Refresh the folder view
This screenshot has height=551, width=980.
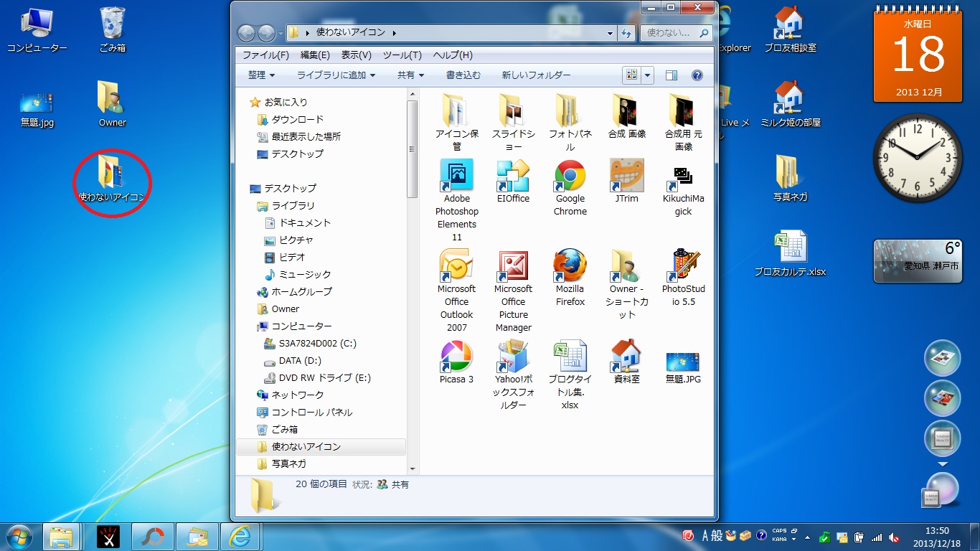tap(626, 33)
